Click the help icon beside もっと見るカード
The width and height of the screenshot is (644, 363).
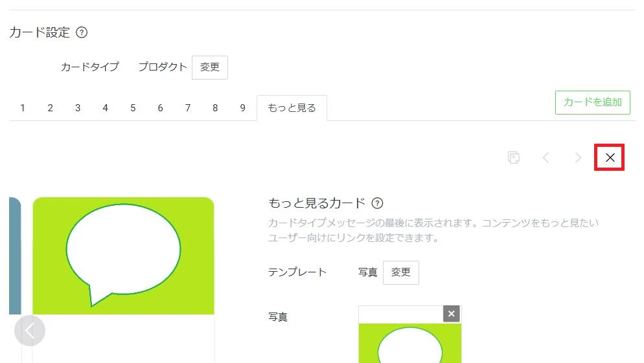(377, 203)
